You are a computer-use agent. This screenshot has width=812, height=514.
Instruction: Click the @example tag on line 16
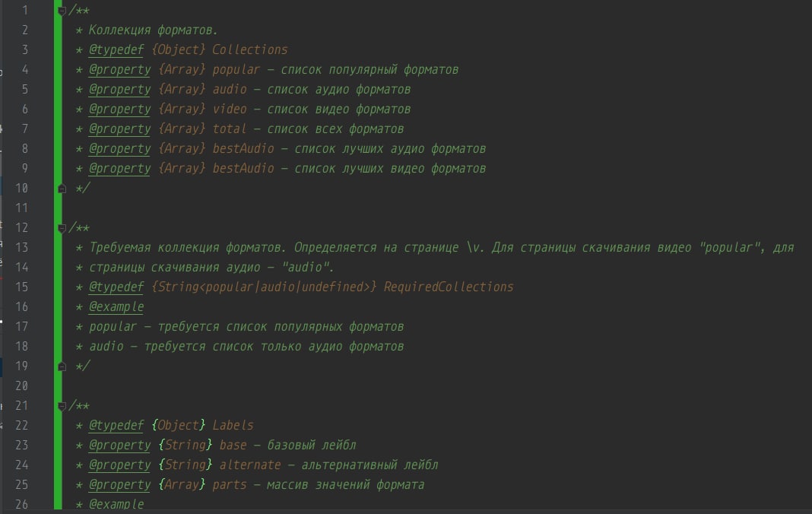point(116,306)
